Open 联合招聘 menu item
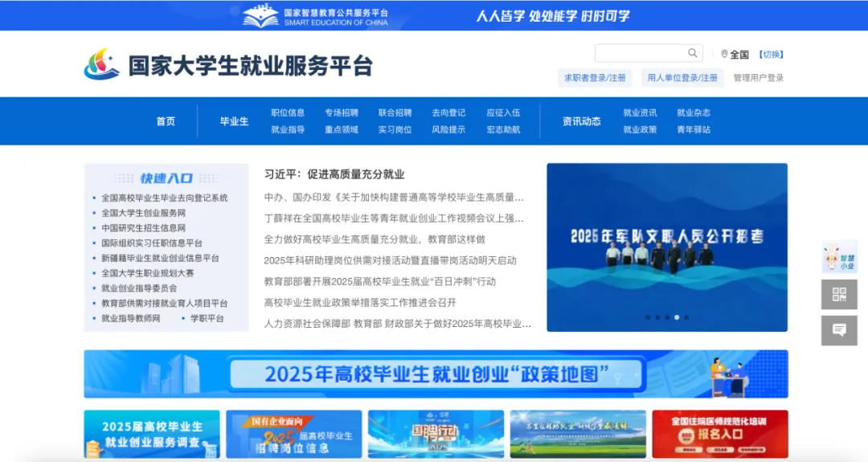 coord(395,112)
